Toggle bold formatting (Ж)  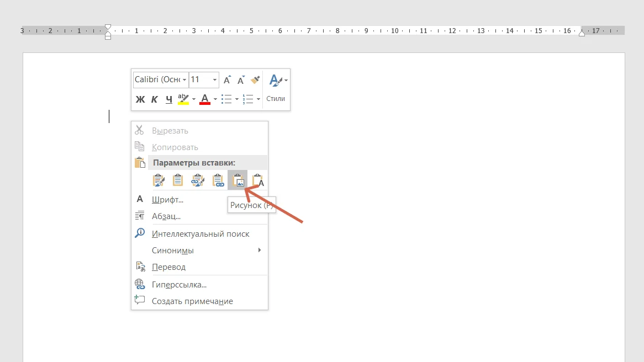[140, 99]
